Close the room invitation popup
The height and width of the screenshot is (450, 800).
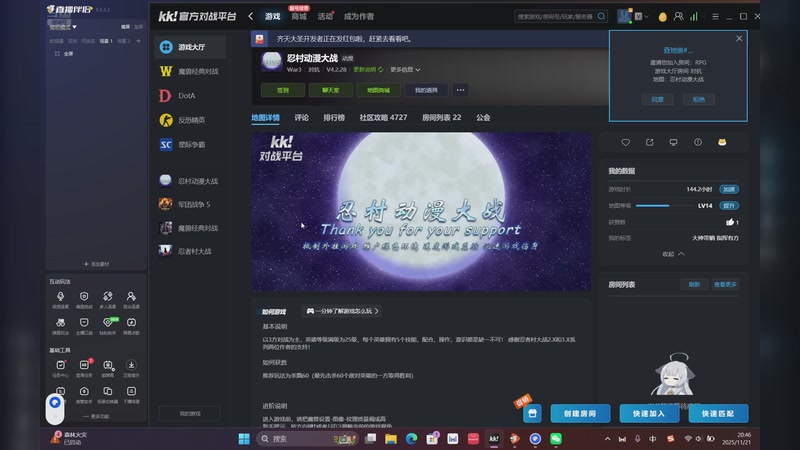[739, 39]
